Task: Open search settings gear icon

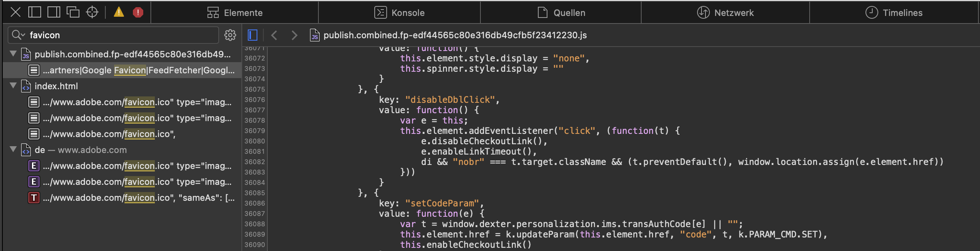Action: pyautogui.click(x=230, y=35)
